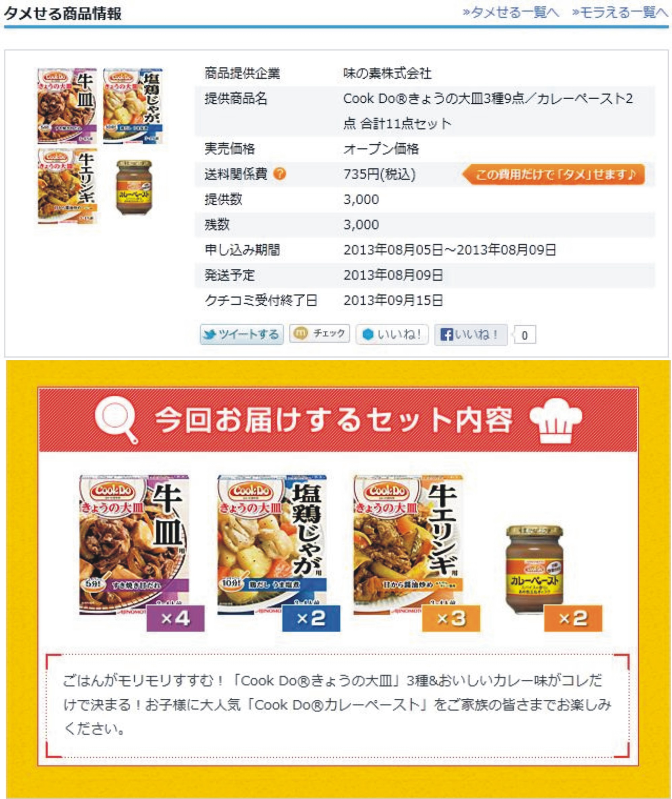Click the large 牛皿 product image
Viewport: 672px width, 799px height.
point(134,544)
